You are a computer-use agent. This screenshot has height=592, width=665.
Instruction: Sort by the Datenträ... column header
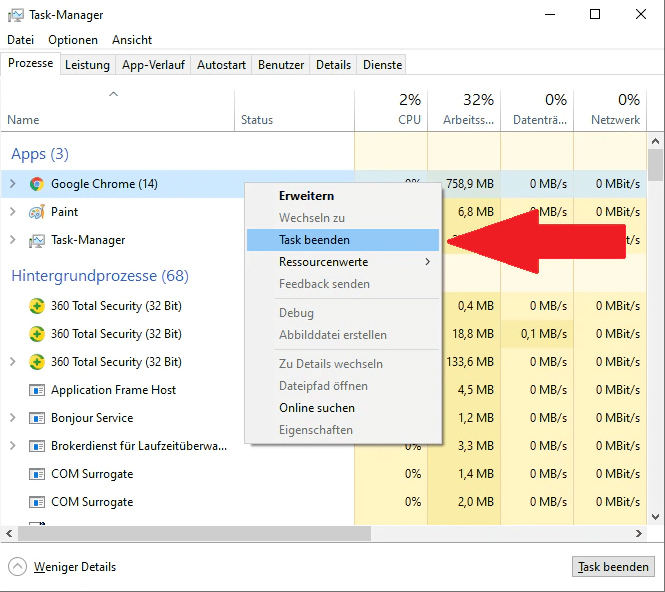point(537,111)
